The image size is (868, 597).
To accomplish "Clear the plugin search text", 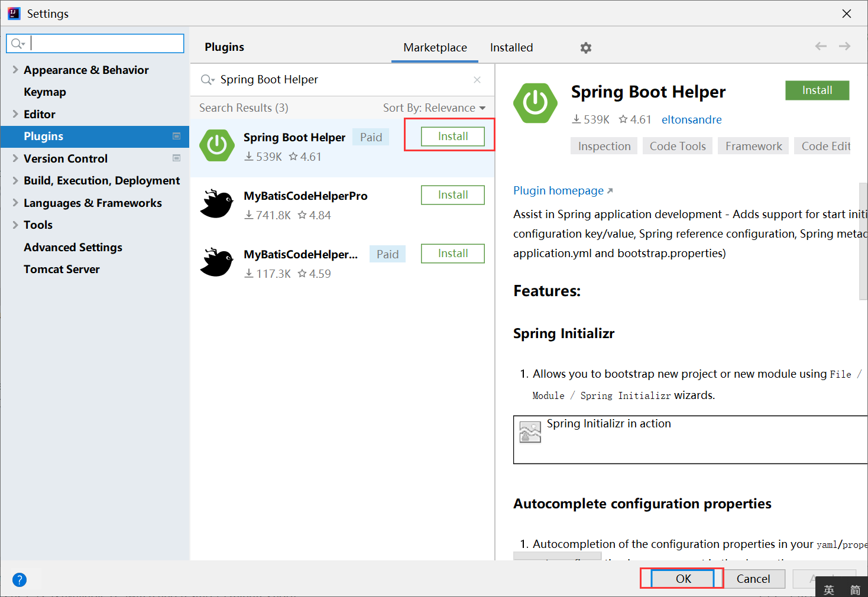I will [x=477, y=80].
